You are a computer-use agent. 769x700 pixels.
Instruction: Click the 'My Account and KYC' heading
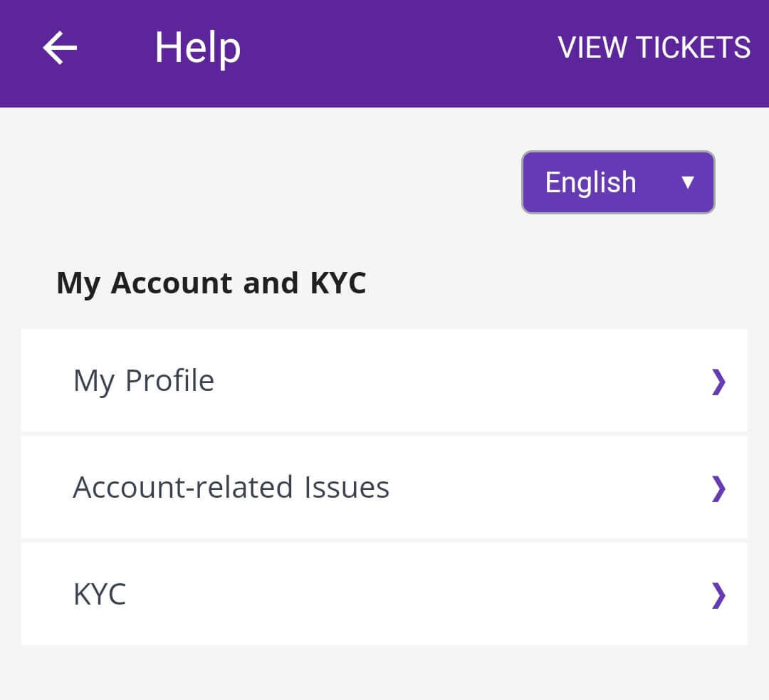coord(211,283)
